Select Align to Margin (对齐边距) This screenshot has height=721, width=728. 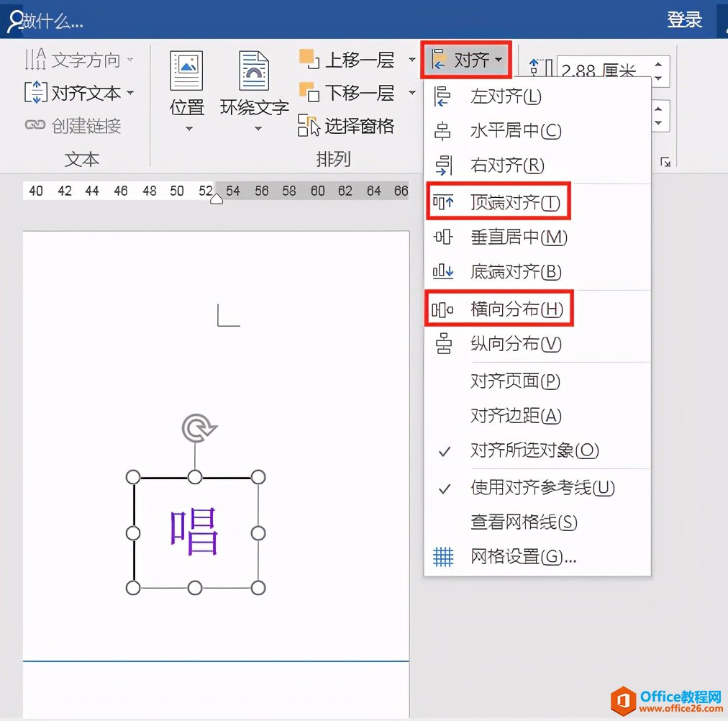click(537, 415)
